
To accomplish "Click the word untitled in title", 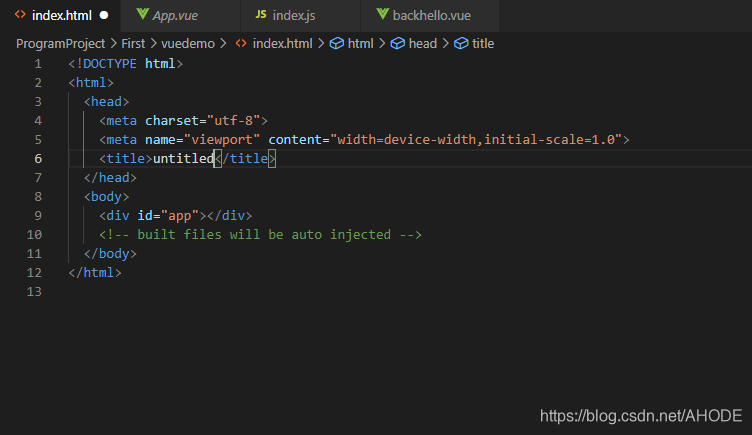I will pos(183,159).
